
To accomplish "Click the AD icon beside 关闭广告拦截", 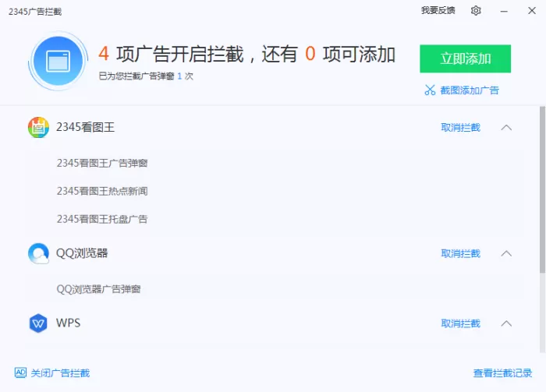I will [20, 373].
